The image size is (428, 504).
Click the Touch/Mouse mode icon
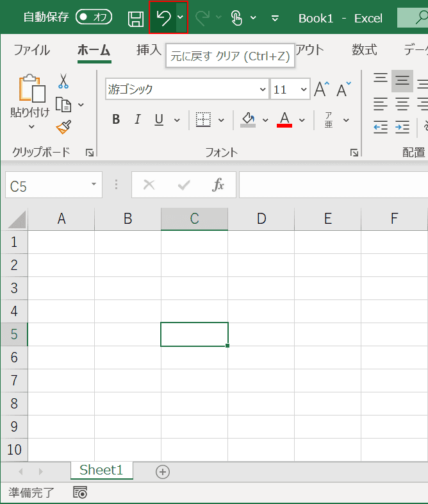pos(236,18)
